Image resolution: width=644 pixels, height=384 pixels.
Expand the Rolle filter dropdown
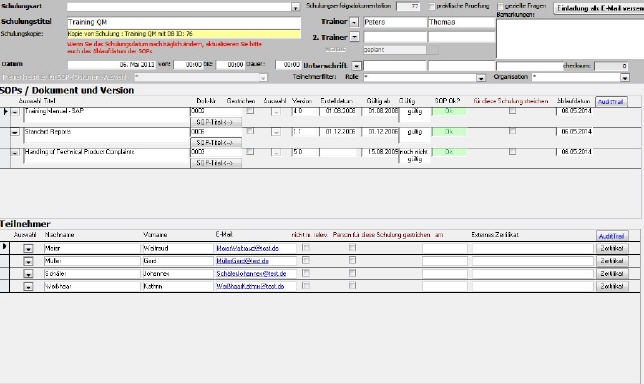click(x=481, y=77)
